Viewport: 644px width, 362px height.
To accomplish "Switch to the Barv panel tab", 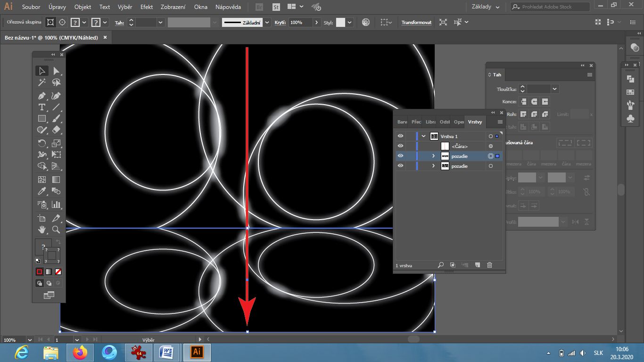I will click(x=402, y=122).
